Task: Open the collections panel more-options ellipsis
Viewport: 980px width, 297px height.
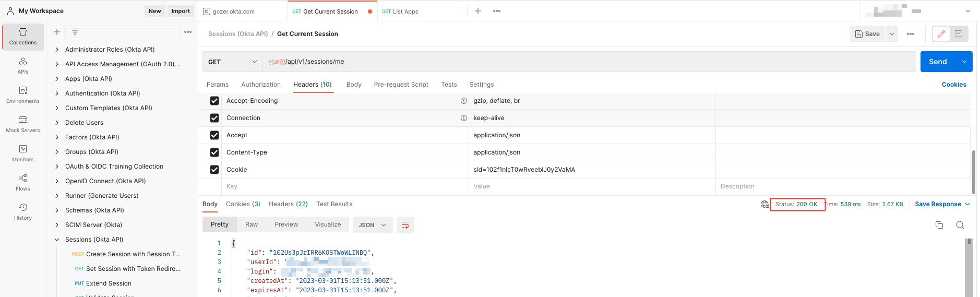Action: 188,32
